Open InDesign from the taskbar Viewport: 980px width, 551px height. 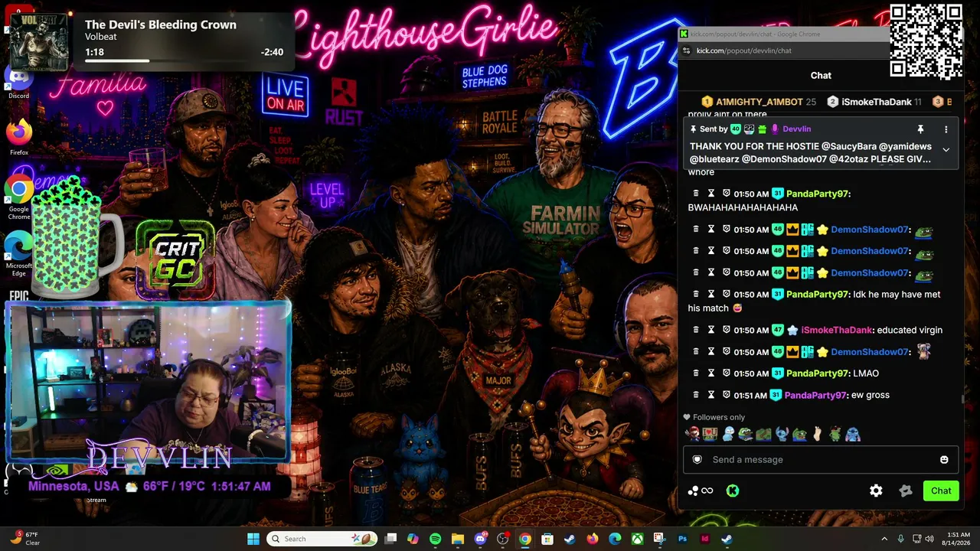[705, 539]
